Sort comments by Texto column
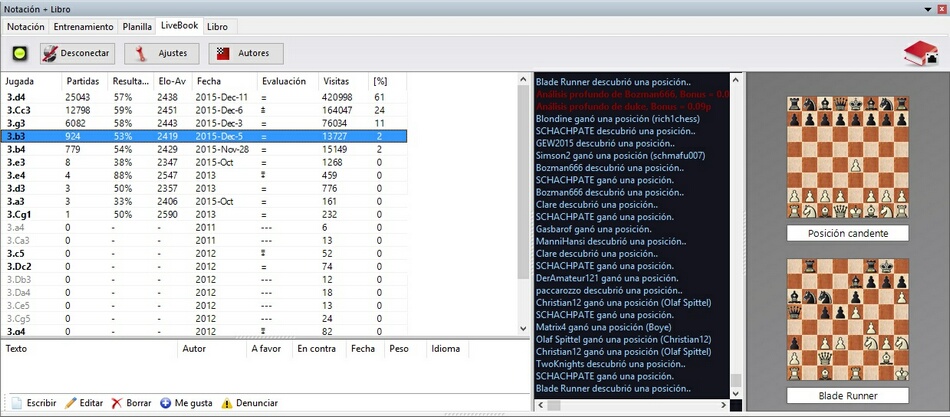This screenshot has height=417, width=950. tap(90, 349)
